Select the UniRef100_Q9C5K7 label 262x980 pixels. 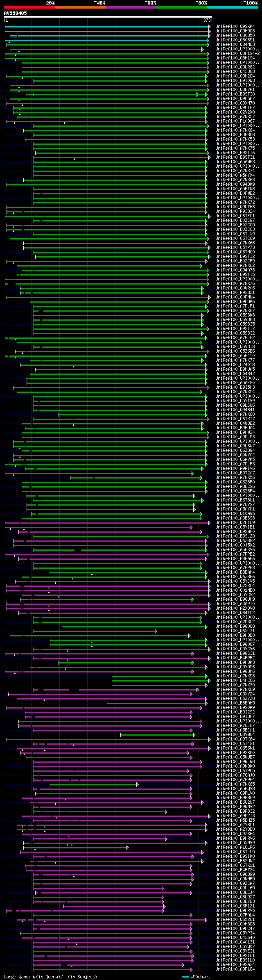[235, 99]
